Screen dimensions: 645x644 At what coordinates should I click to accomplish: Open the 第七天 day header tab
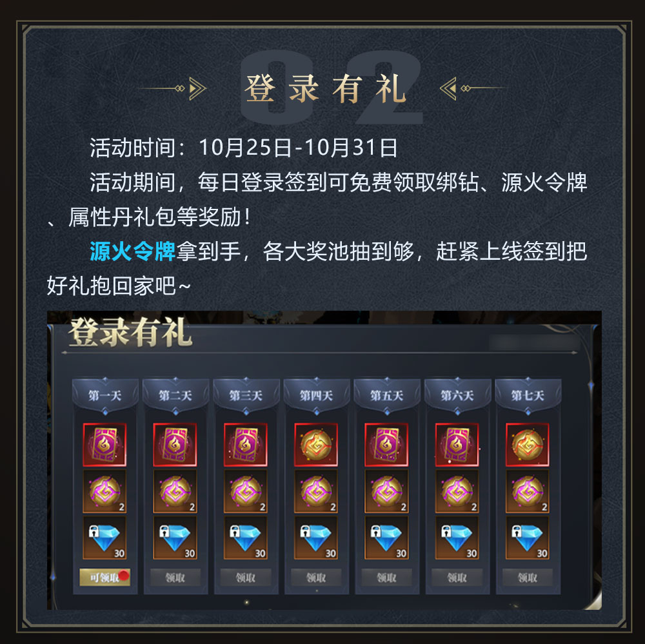[528, 395]
